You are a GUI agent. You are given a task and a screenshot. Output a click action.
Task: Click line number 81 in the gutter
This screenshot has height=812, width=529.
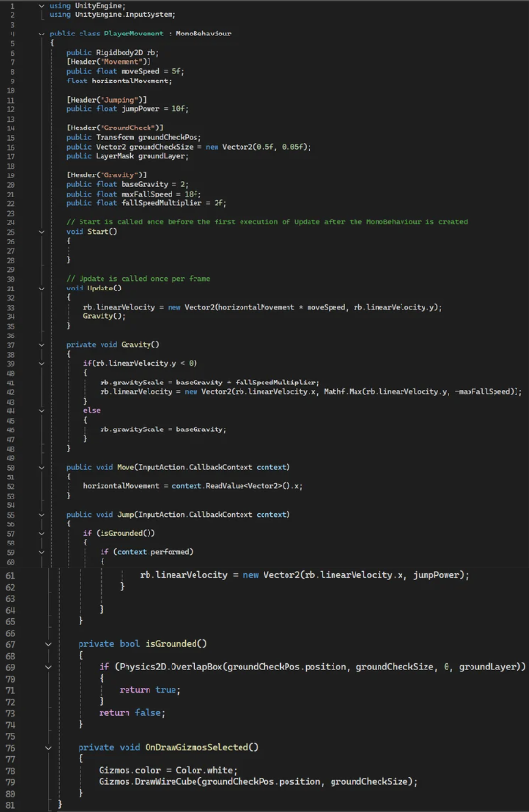(x=11, y=805)
